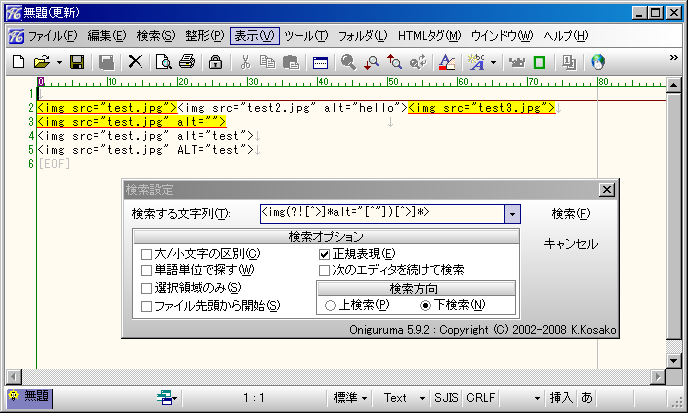This screenshot has width=688, height=414.
Task: Open the 整形 menu
Action: 204,36
